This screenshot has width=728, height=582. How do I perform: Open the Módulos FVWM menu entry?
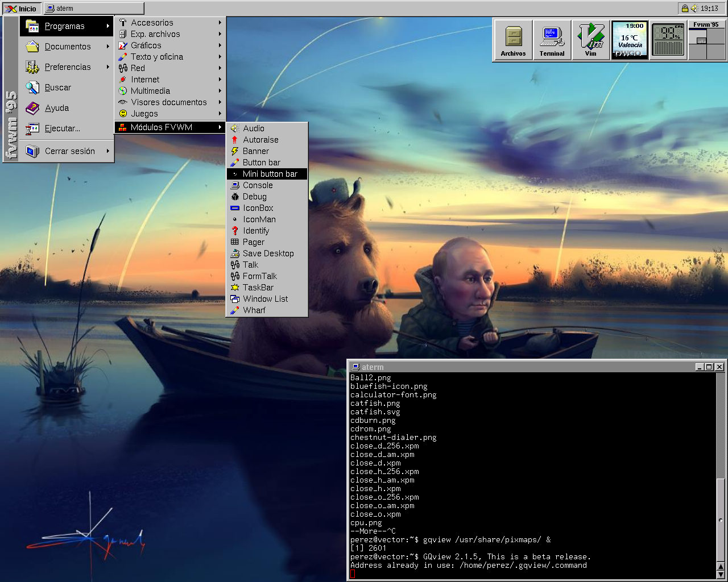[170, 127]
